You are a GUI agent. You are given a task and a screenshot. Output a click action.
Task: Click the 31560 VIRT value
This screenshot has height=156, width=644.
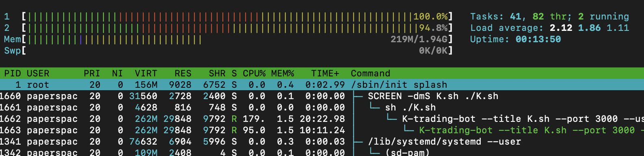(x=143, y=96)
